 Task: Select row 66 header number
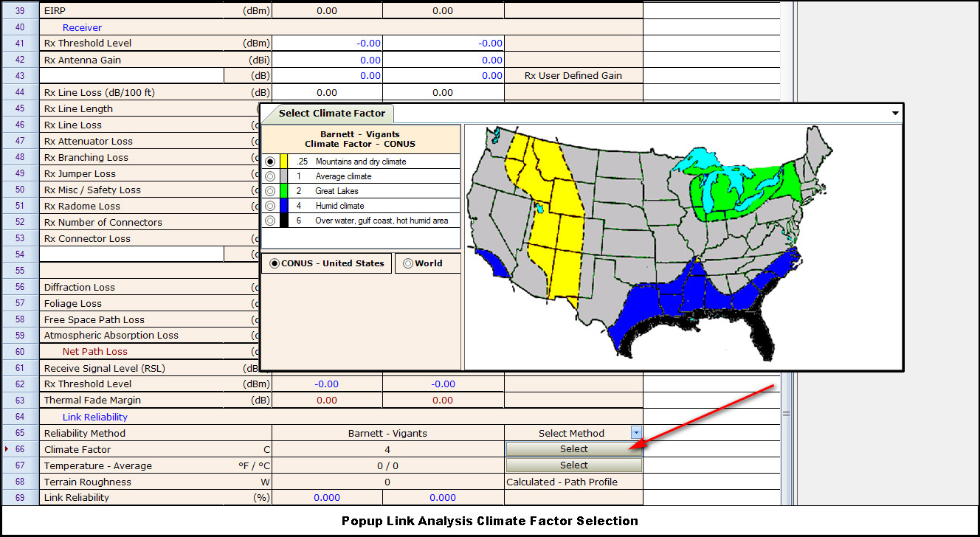point(20,449)
